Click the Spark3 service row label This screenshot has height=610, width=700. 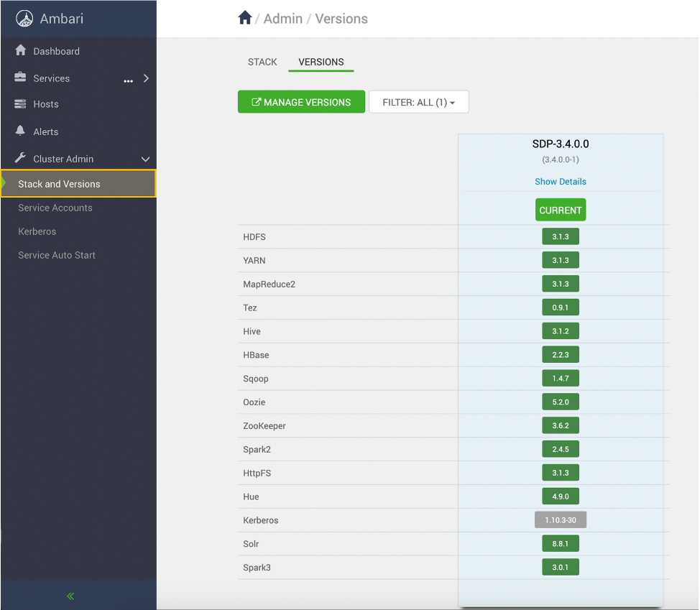pos(257,568)
